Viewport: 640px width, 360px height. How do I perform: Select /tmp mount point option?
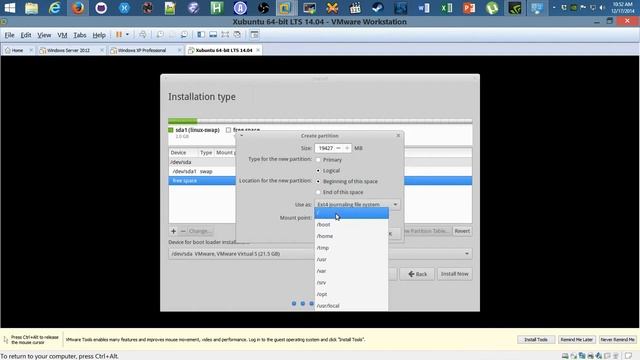pyautogui.click(x=351, y=248)
